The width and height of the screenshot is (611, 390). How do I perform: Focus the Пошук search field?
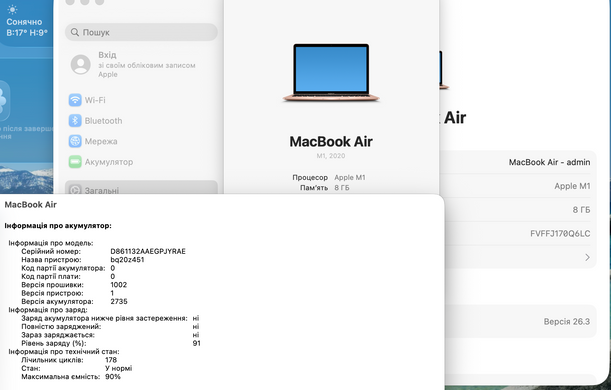point(141,32)
